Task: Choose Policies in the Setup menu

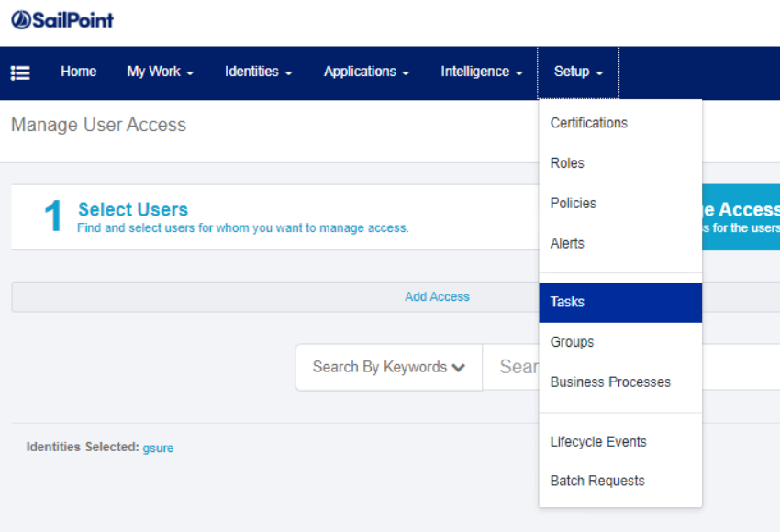Action: click(620, 204)
